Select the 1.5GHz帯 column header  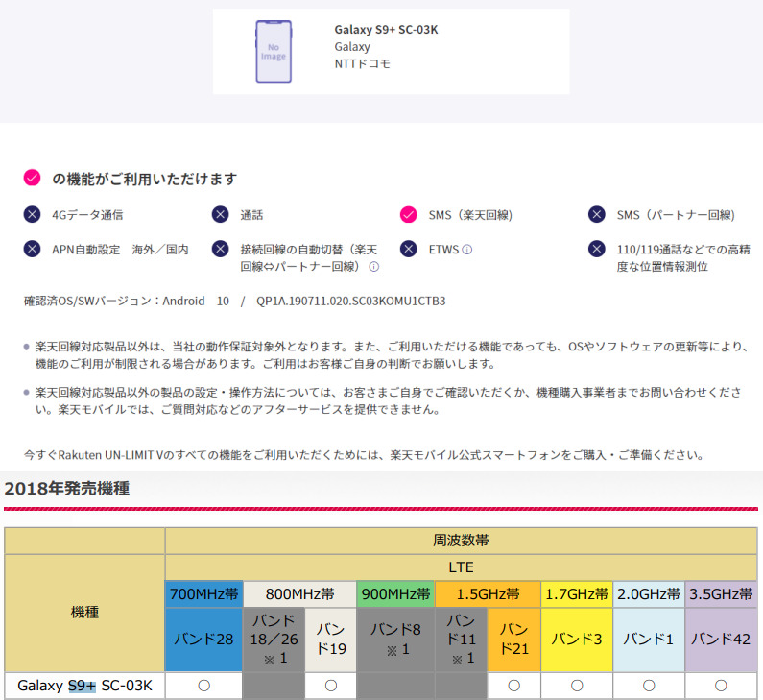488,593
